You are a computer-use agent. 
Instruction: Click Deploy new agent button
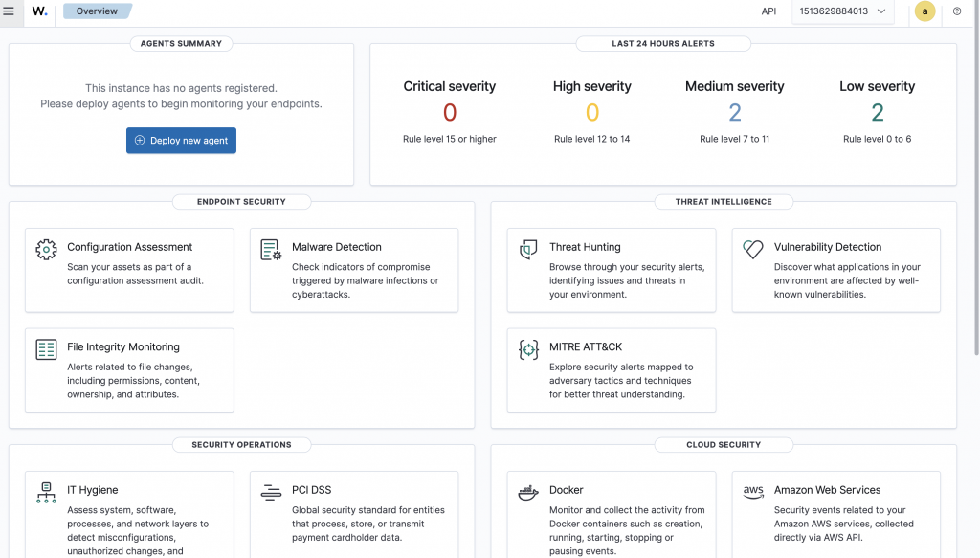tap(181, 141)
